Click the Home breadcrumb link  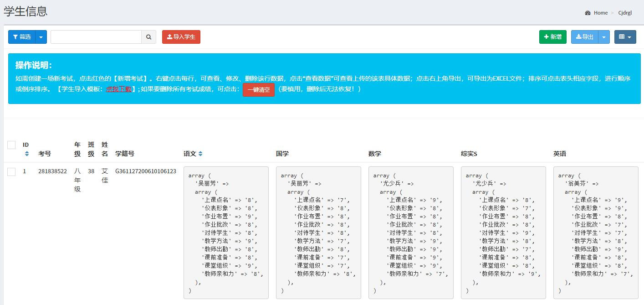(600, 13)
